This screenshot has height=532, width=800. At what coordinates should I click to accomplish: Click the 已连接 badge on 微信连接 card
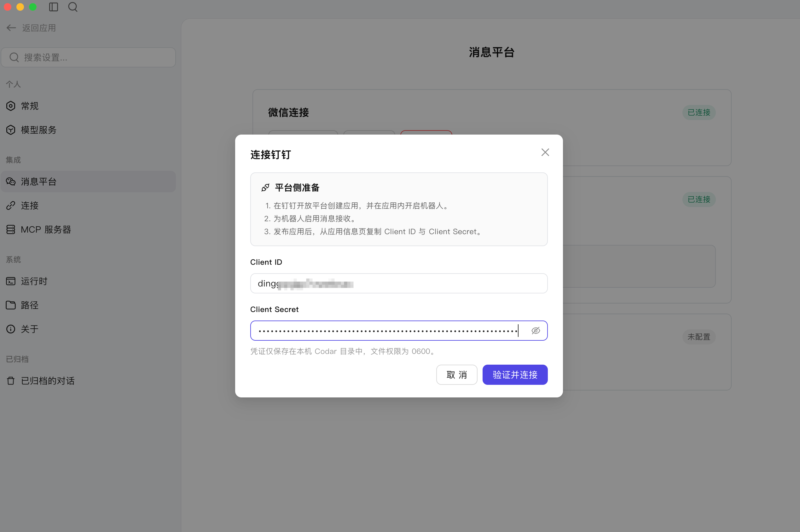pyautogui.click(x=699, y=112)
